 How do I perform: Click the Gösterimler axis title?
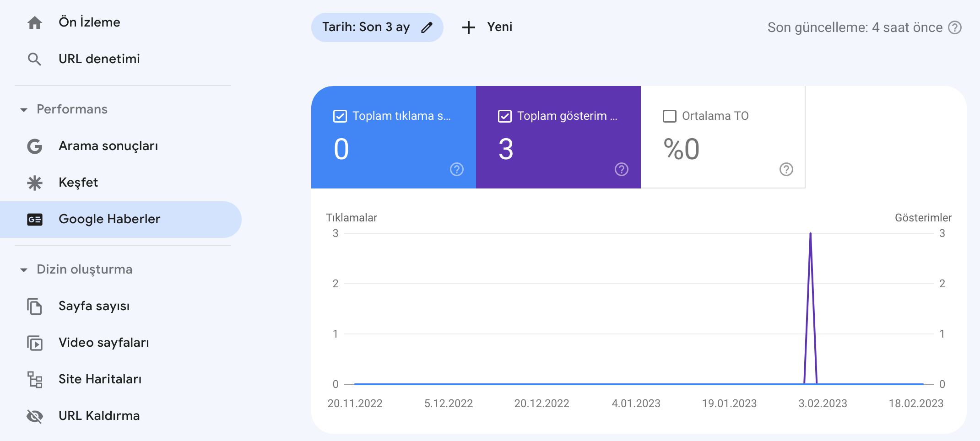(x=923, y=218)
